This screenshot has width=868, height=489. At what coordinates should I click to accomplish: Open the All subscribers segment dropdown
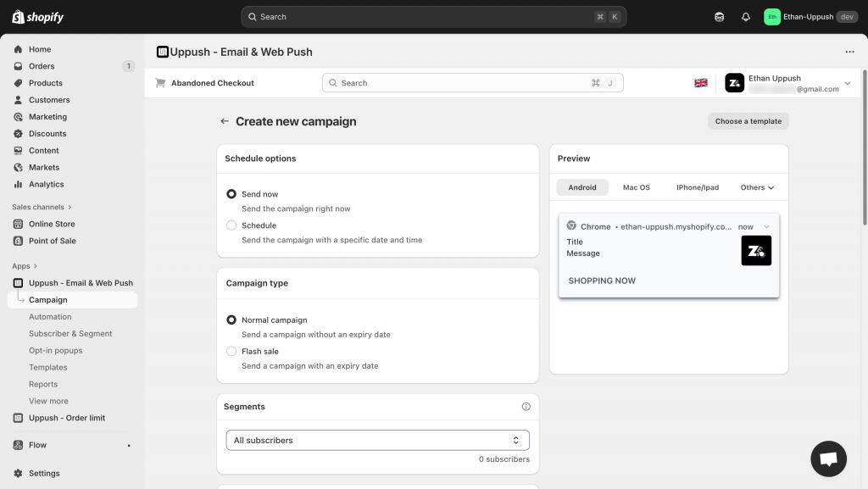[x=377, y=441]
